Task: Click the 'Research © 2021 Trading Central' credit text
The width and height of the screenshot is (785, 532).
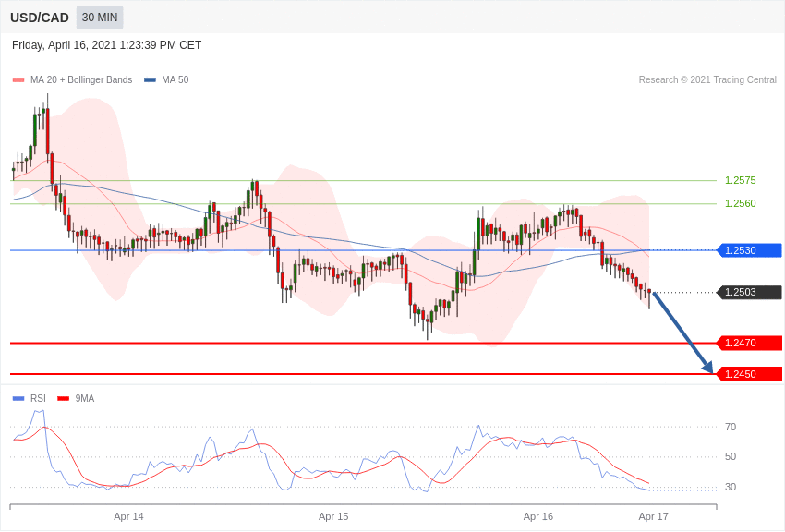Action: click(x=707, y=79)
